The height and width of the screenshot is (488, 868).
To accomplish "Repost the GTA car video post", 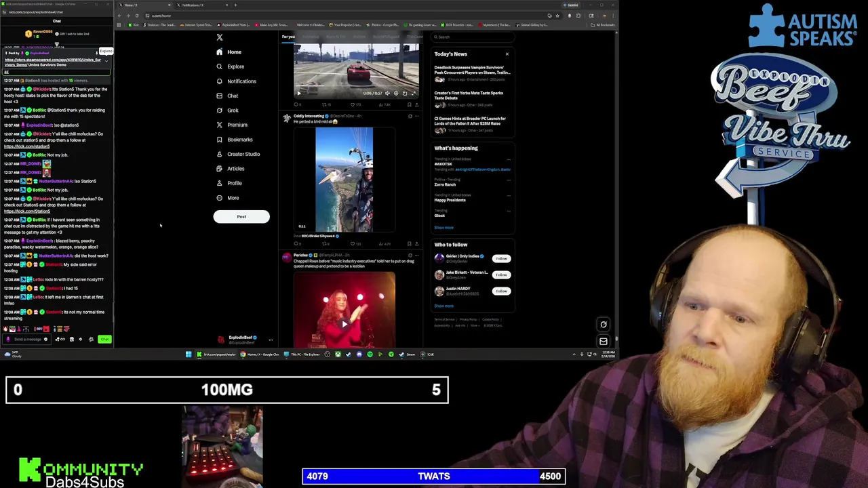I will coord(325,105).
